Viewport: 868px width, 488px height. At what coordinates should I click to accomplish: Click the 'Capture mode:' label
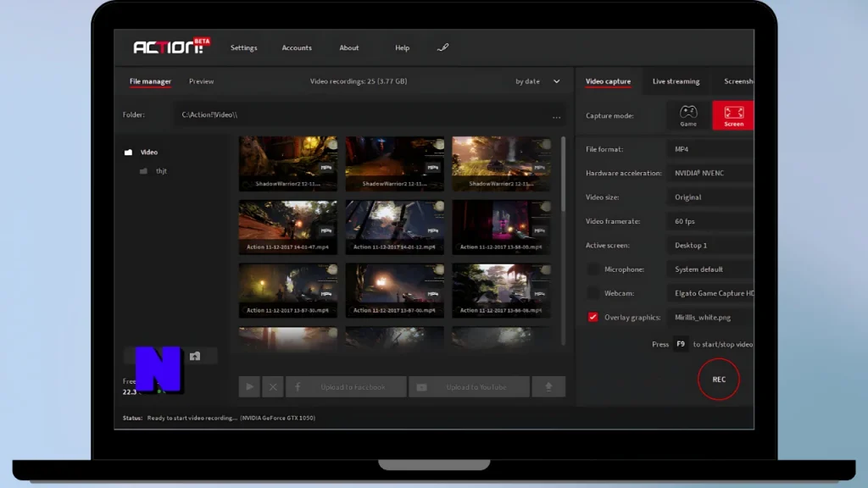pos(609,115)
